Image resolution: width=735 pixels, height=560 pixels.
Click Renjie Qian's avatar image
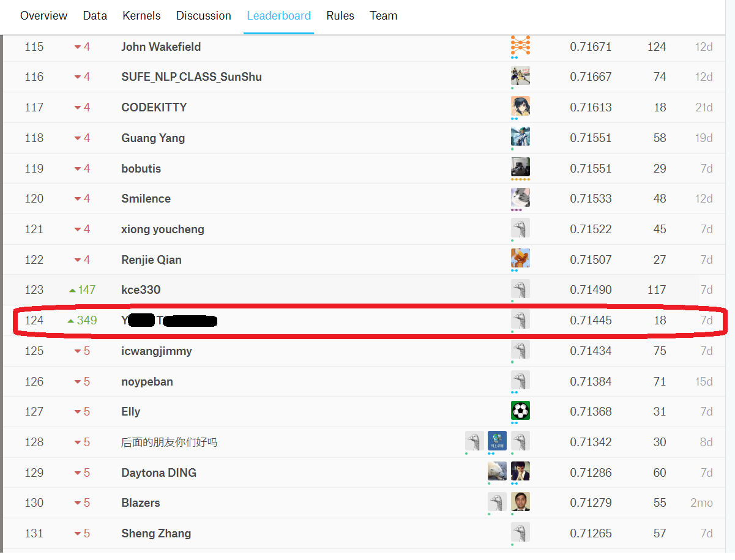coord(520,258)
